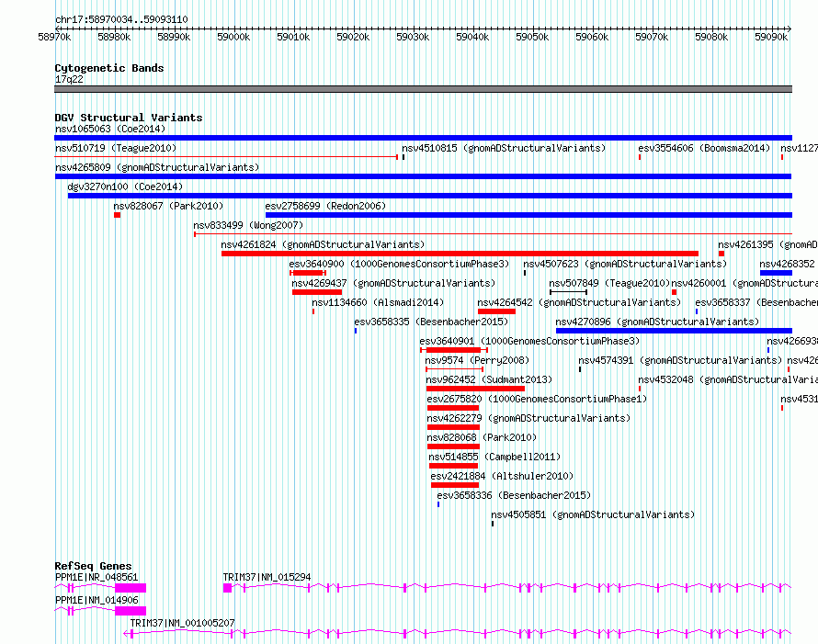818x644 pixels.
Task: Click the nsv828068 (Park2010) label
Action: (x=482, y=437)
